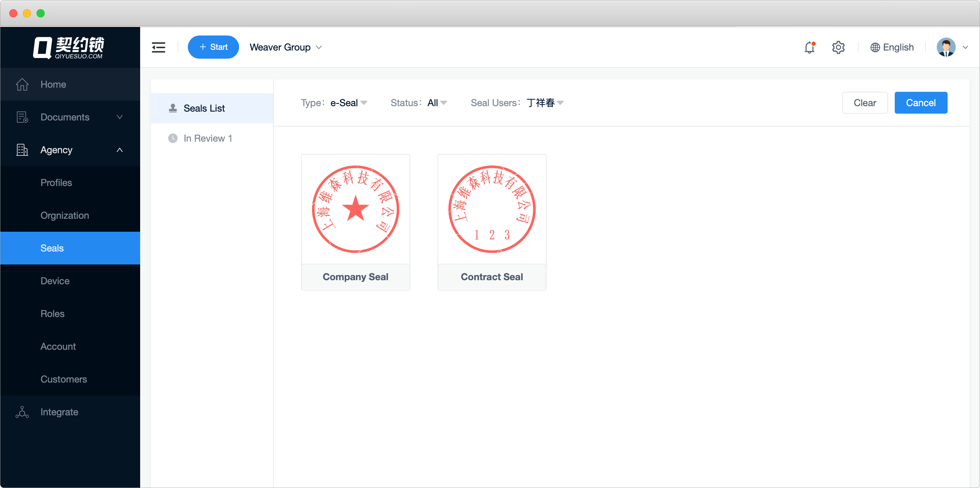This screenshot has width=980, height=488.
Task: Open the settings gear icon
Action: (x=838, y=47)
